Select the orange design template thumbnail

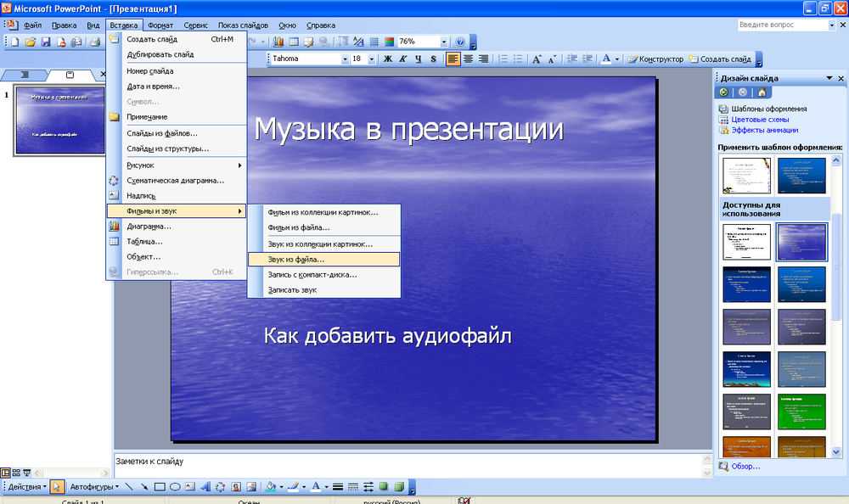[746, 446]
